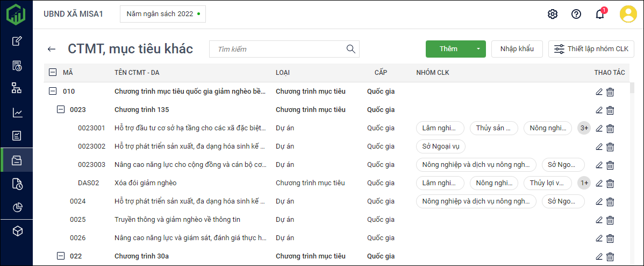Click the user avatar icon
This screenshot has height=266, width=644.
pos(628,14)
